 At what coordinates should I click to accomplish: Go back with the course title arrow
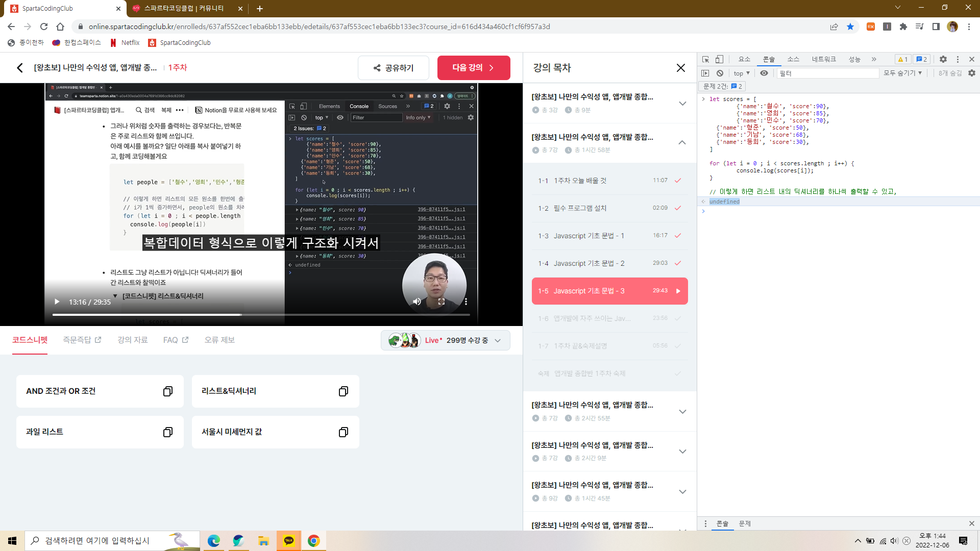tap(19, 68)
